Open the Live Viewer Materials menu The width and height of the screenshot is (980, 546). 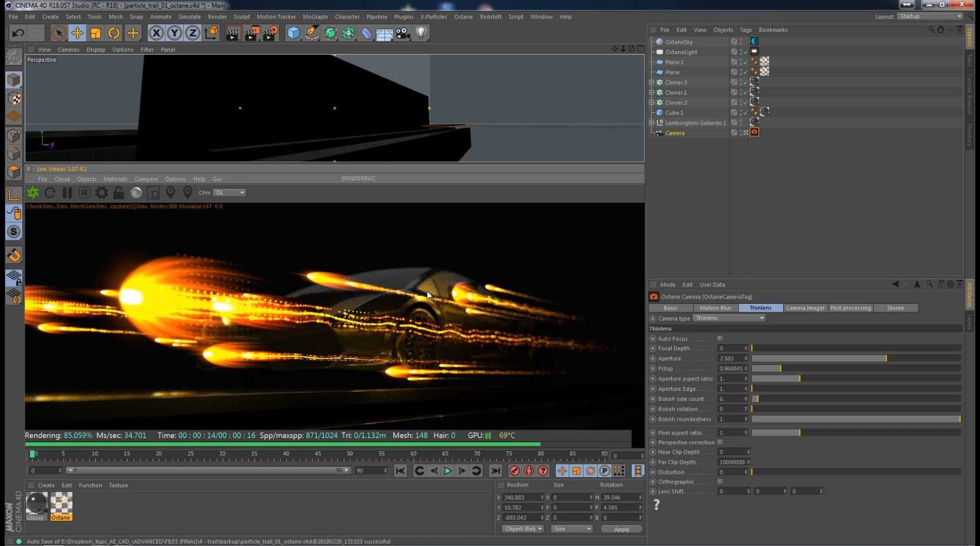115,179
